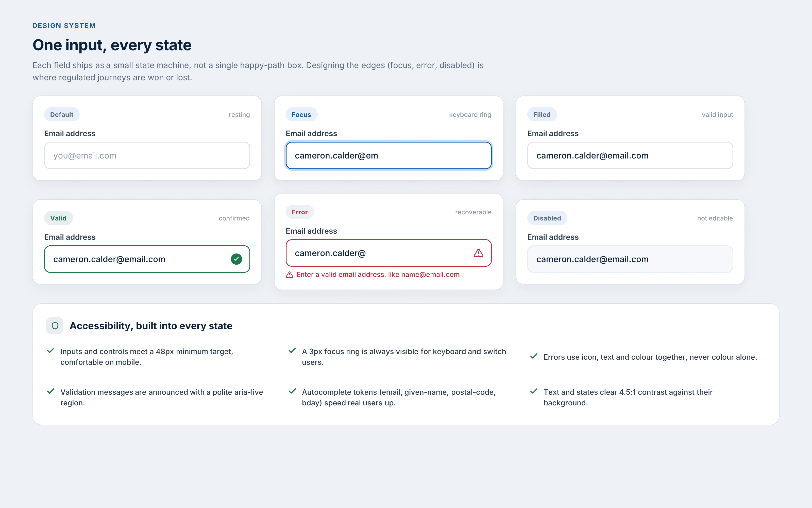Click the 'Enter a valid email address' error message
812x508 pixels.
pos(378,275)
